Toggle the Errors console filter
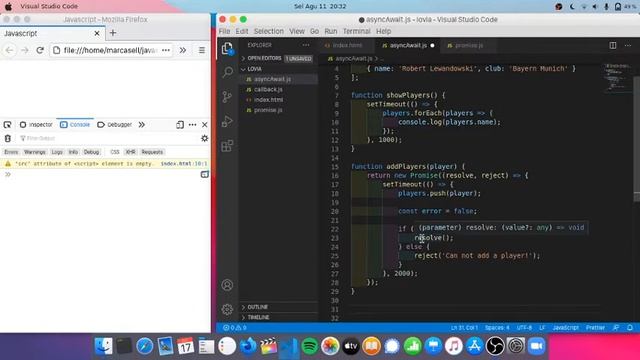Viewport: 640px width, 360px height. [11, 152]
